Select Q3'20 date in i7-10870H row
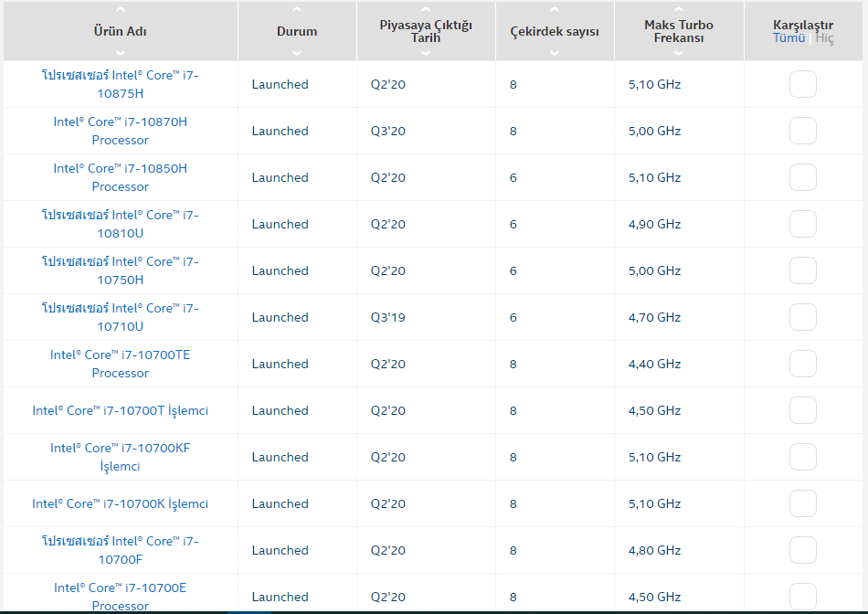This screenshot has width=868, height=614. (x=388, y=131)
